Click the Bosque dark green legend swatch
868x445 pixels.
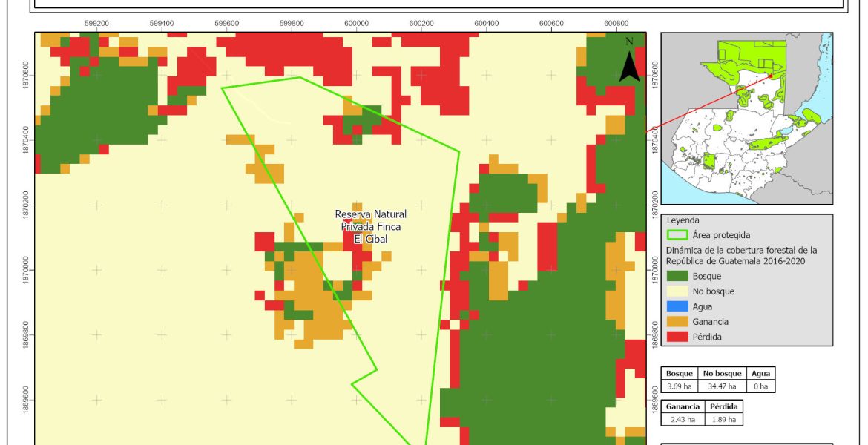[x=677, y=277]
